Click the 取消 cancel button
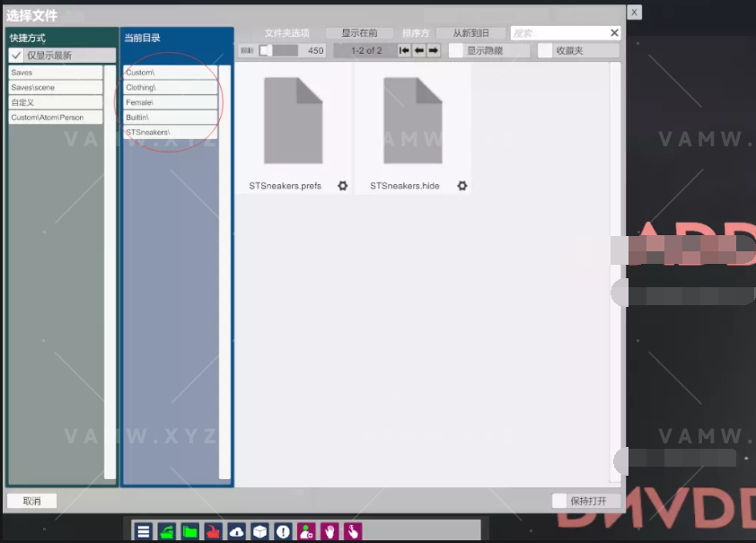 pos(32,501)
